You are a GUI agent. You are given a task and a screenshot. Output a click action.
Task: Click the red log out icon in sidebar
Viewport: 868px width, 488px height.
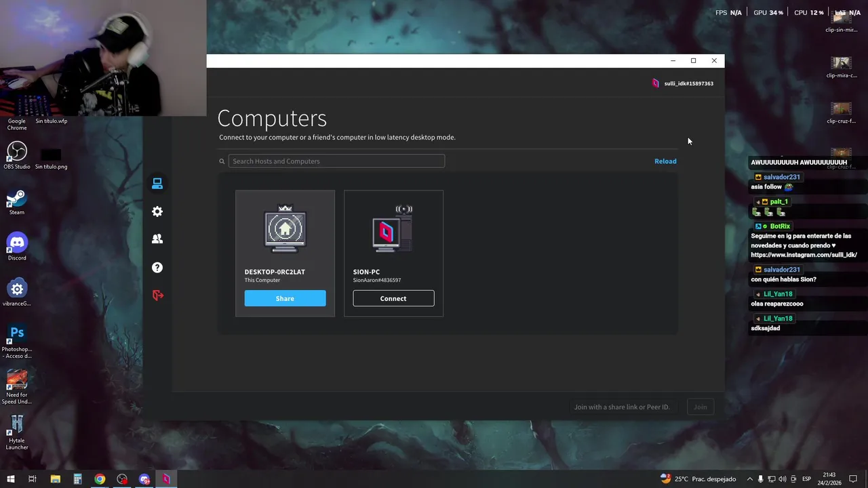click(158, 296)
